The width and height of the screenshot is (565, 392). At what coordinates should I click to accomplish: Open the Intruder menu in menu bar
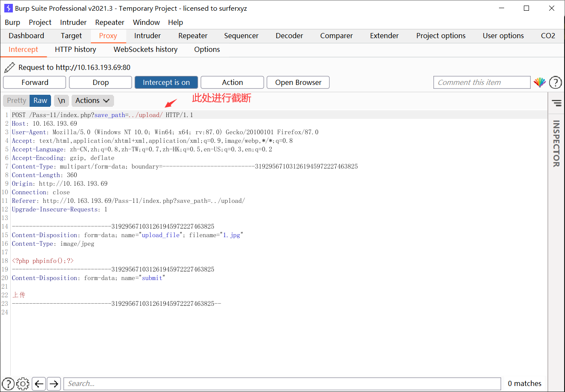pos(73,22)
